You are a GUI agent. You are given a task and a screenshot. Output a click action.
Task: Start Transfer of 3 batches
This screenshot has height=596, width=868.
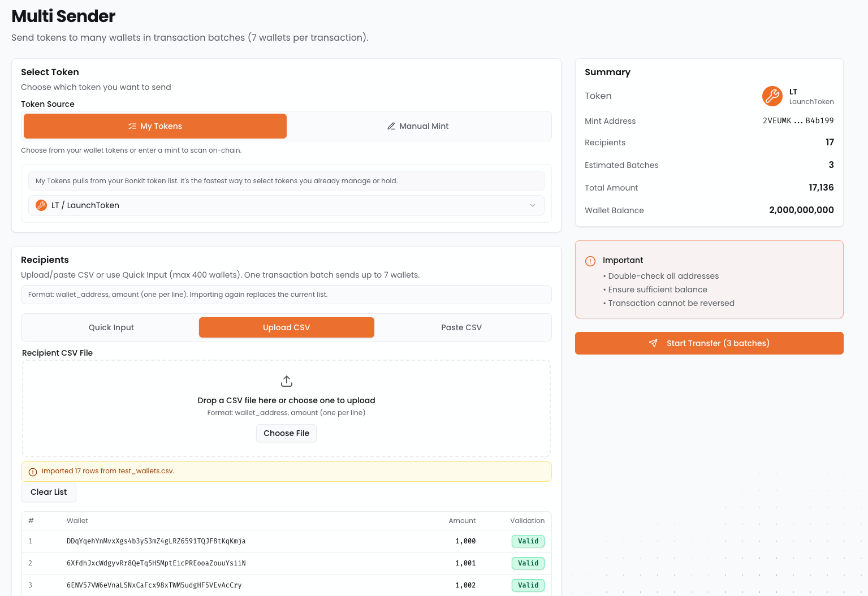coord(709,343)
